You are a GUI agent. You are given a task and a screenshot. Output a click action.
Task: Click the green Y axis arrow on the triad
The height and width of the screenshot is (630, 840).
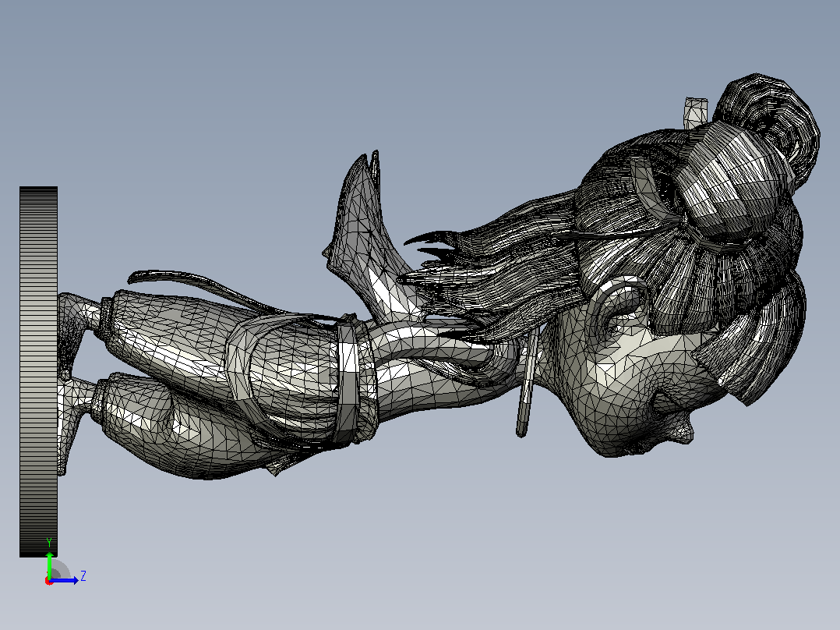pyautogui.click(x=49, y=565)
